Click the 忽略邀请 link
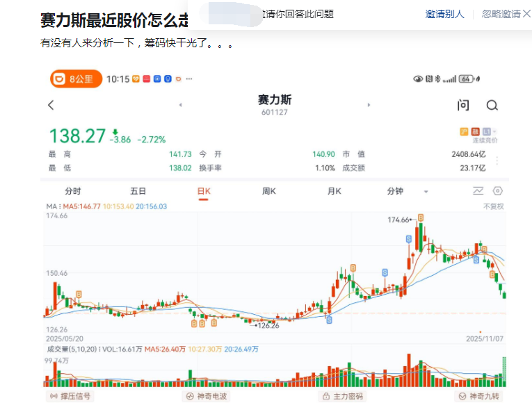The image size is (532, 403). [x=501, y=14]
